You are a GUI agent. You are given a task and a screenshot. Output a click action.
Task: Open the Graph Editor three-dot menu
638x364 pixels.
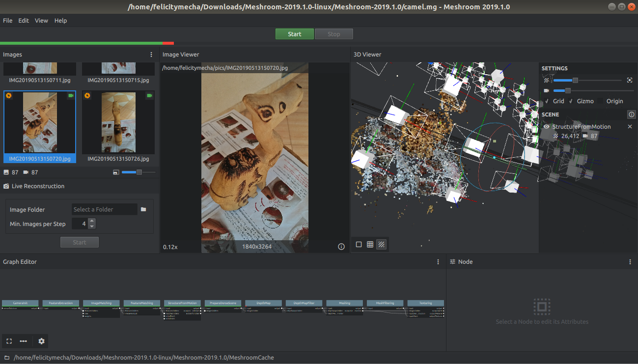pos(438,262)
